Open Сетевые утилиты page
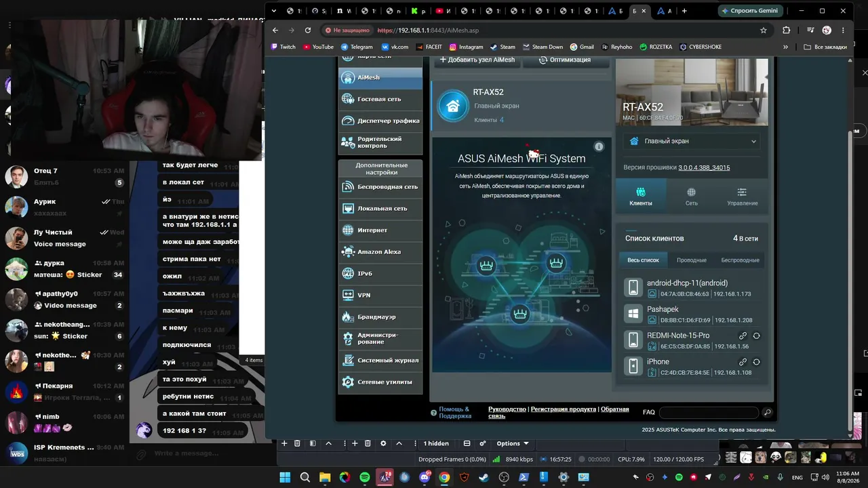The image size is (868, 488). 380,382
